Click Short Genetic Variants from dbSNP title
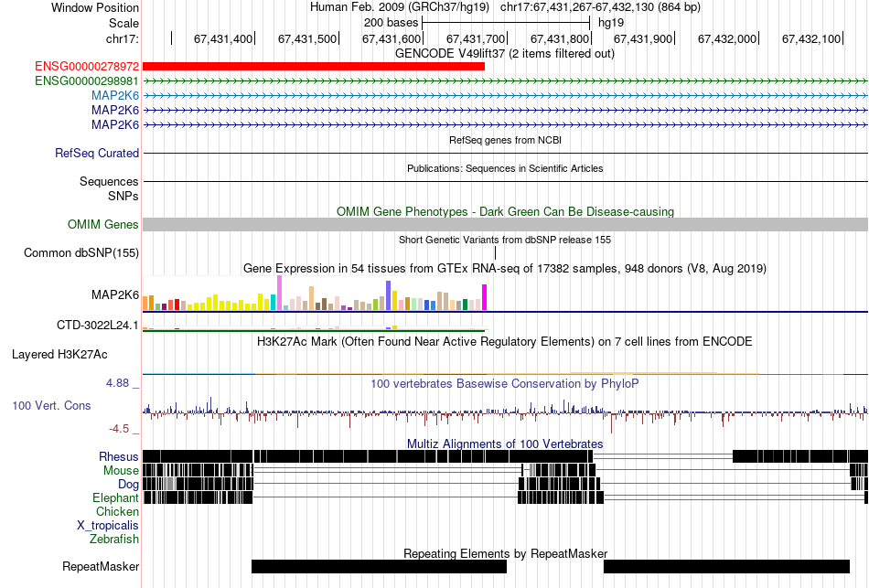 (505, 240)
